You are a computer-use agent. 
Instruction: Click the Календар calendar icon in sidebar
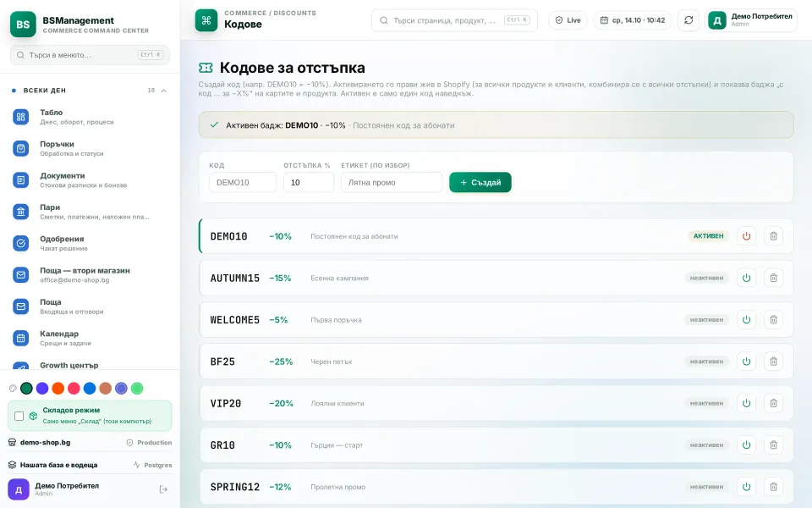[x=20, y=339]
